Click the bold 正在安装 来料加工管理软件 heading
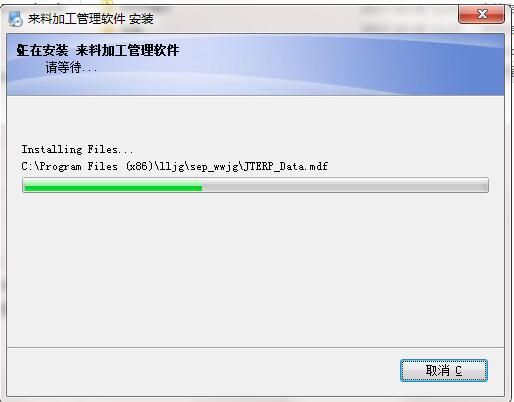Viewport: 514px width, 402px height. [x=98, y=51]
